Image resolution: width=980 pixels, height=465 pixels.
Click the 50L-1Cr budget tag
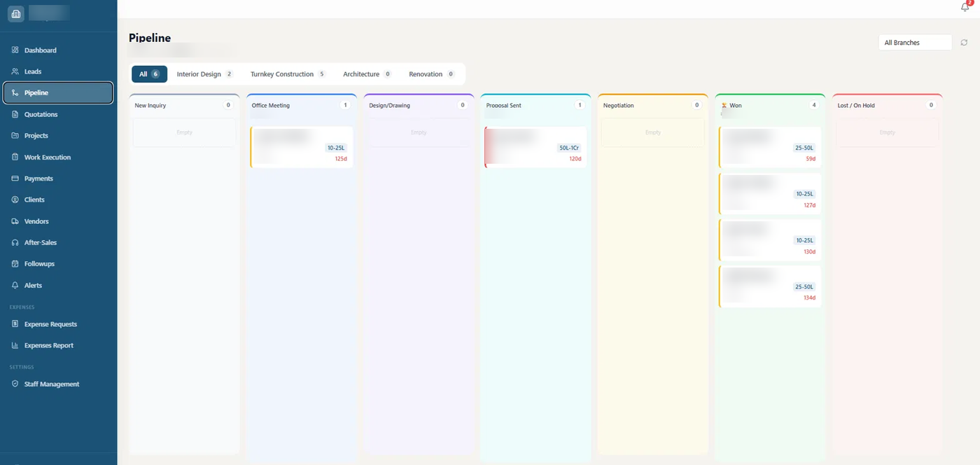pyautogui.click(x=569, y=148)
